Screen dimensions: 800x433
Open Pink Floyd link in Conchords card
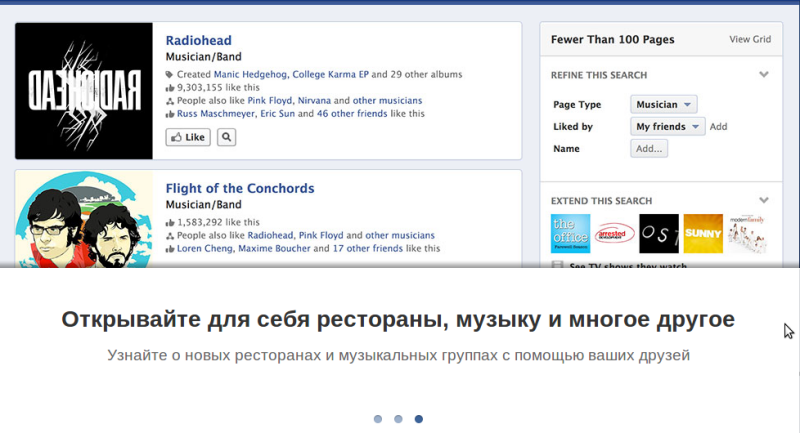point(321,235)
